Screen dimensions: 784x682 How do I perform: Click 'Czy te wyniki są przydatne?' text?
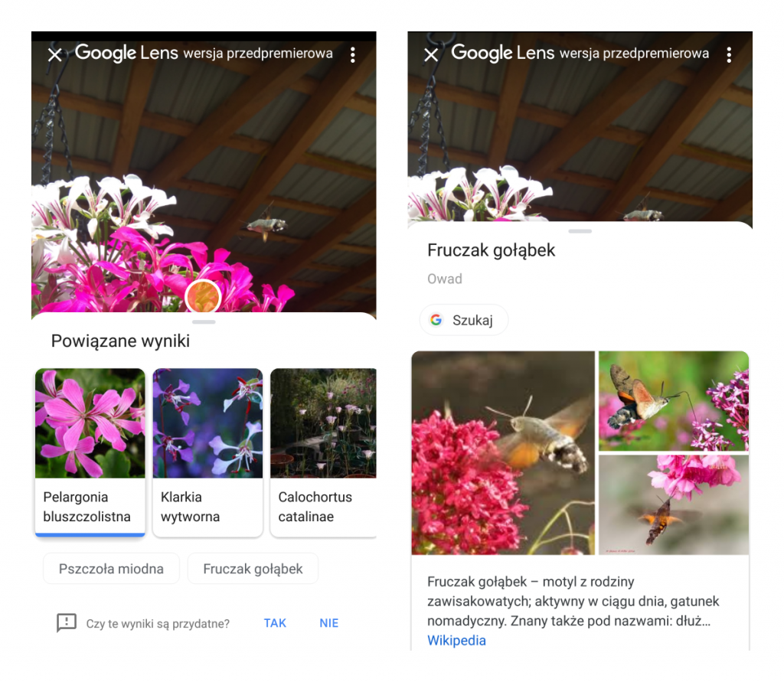[158, 624]
